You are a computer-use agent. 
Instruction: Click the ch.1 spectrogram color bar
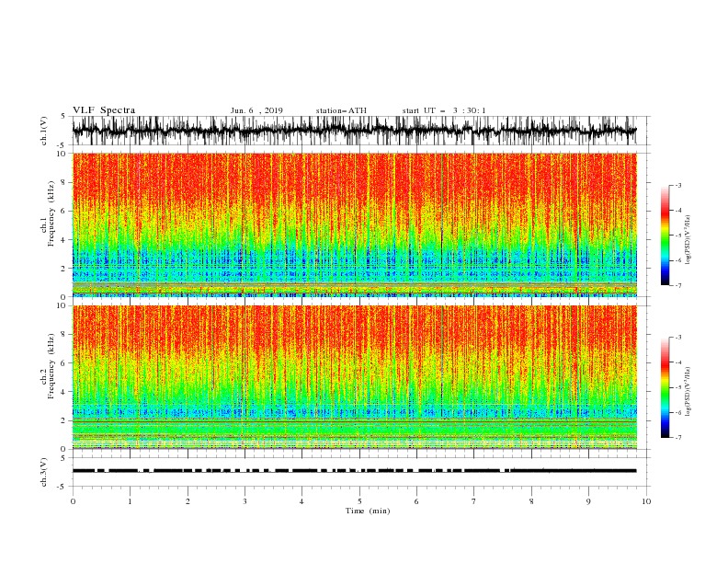pyautogui.click(x=665, y=235)
